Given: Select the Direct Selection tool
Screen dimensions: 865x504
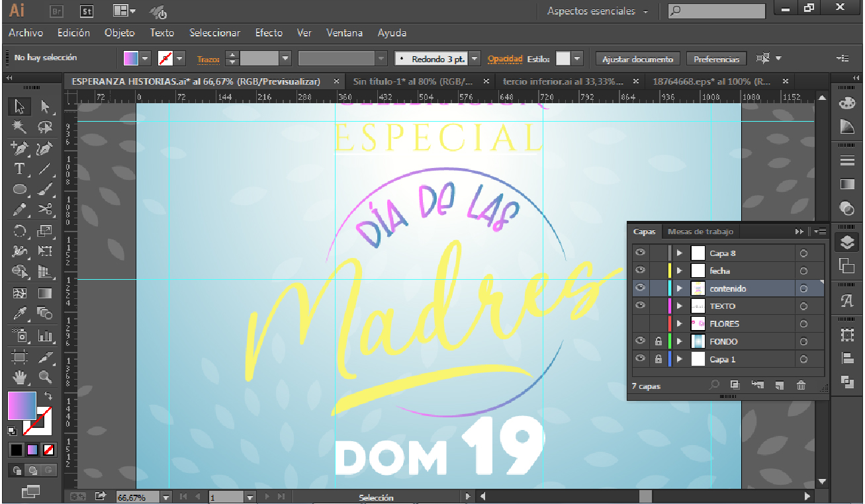Looking at the screenshot, I should tap(45, 106).
